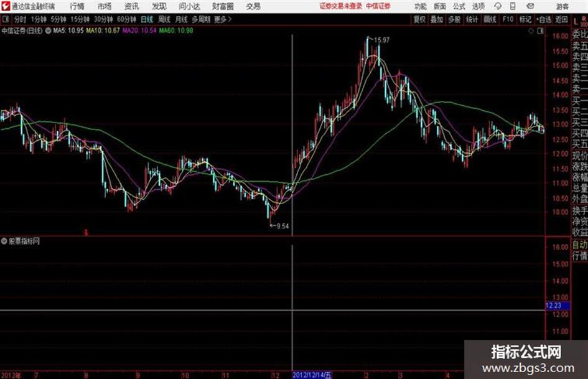Screen dimensions: 588x379
Task: Click the MA60: 10.98 indicator value
Action: click(176, 30)
